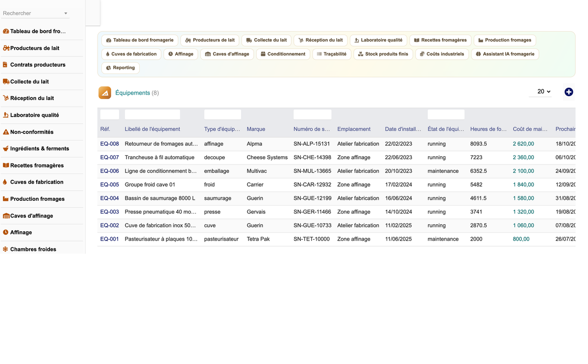Click the orange Équipements module icon

click(105, 93)
